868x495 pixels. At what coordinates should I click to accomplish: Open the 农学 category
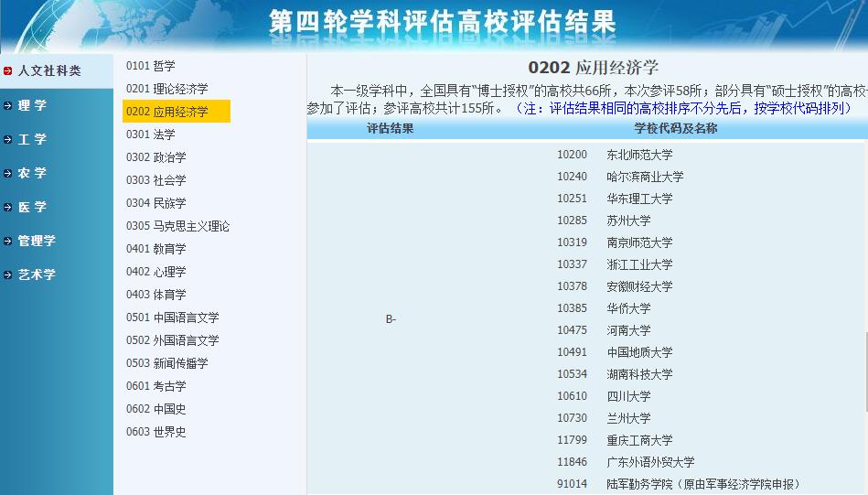coord(32,173)
